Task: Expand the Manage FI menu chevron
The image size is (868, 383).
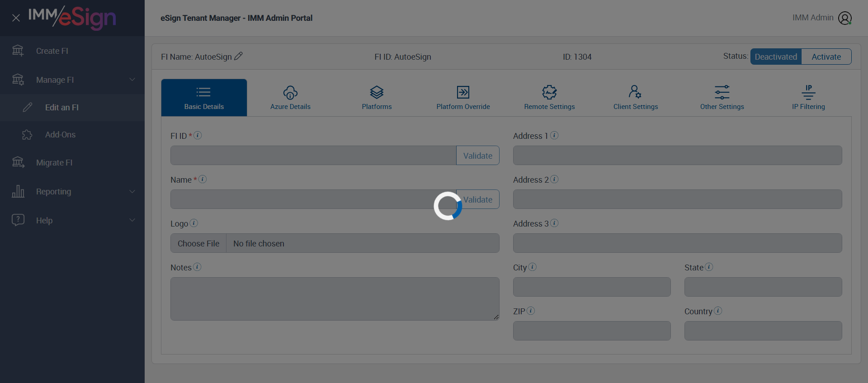Action: click(x=132, y=80)
